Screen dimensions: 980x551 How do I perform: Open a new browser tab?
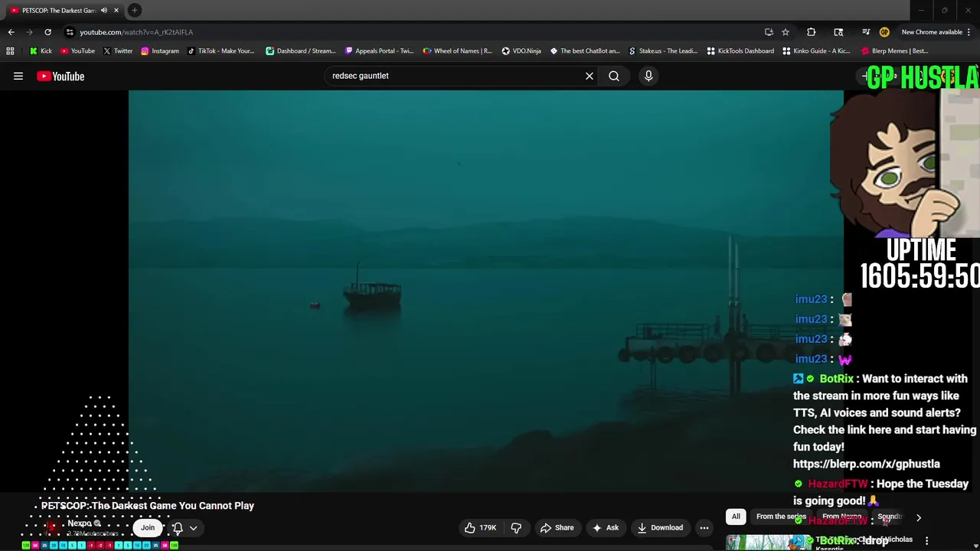coord(135,10)
